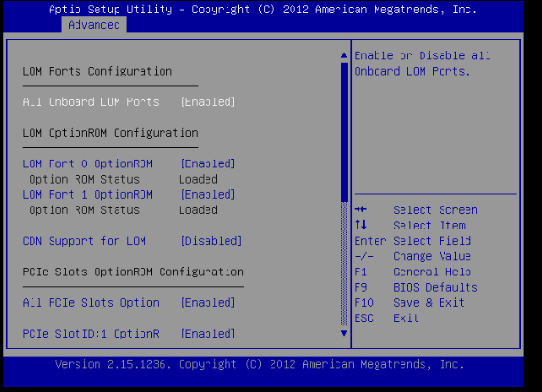Click the dotted scrollbar track below thumb
This screenshot has width=542, height=392.
(344, 264)
